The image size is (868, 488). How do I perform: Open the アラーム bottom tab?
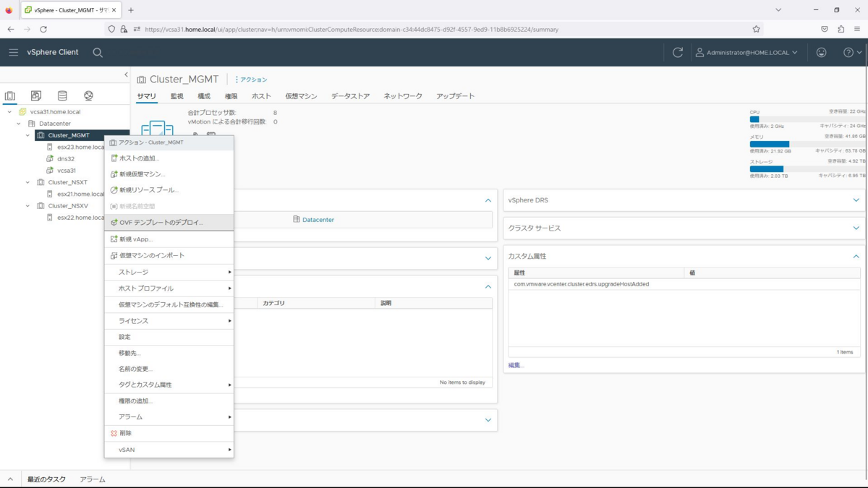click(93, 479)
